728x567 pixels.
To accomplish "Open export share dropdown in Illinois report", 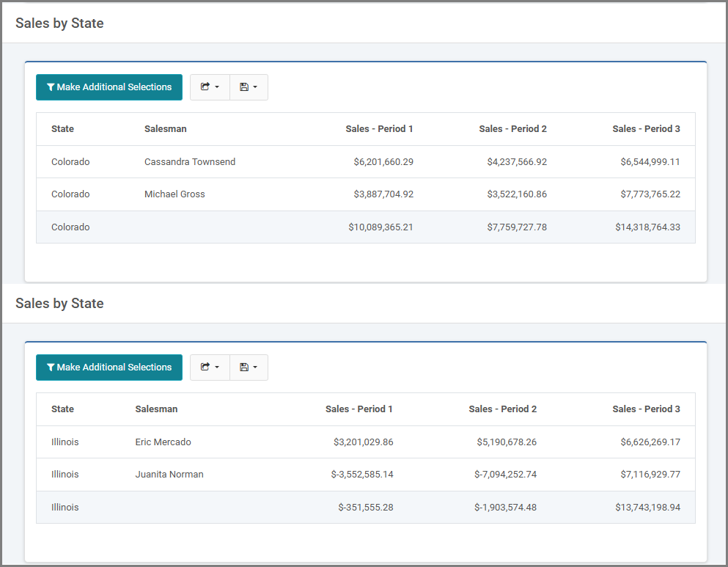I will coord(210,367).
